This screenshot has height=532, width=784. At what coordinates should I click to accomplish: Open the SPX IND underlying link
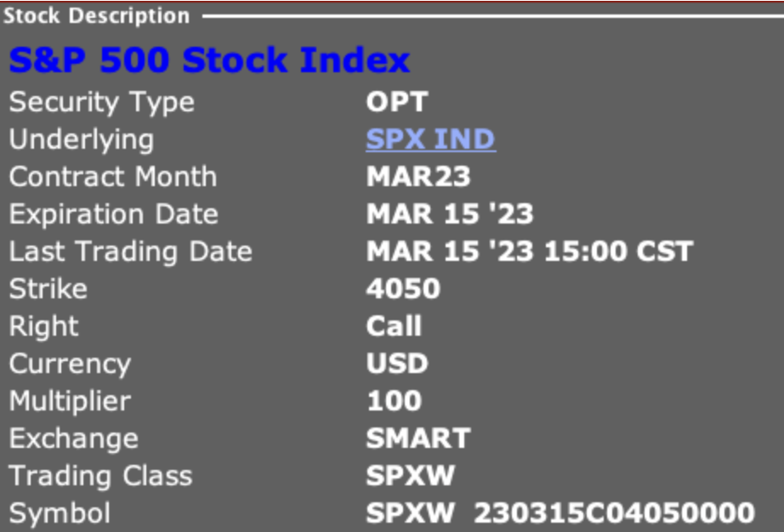click(429, 139)
